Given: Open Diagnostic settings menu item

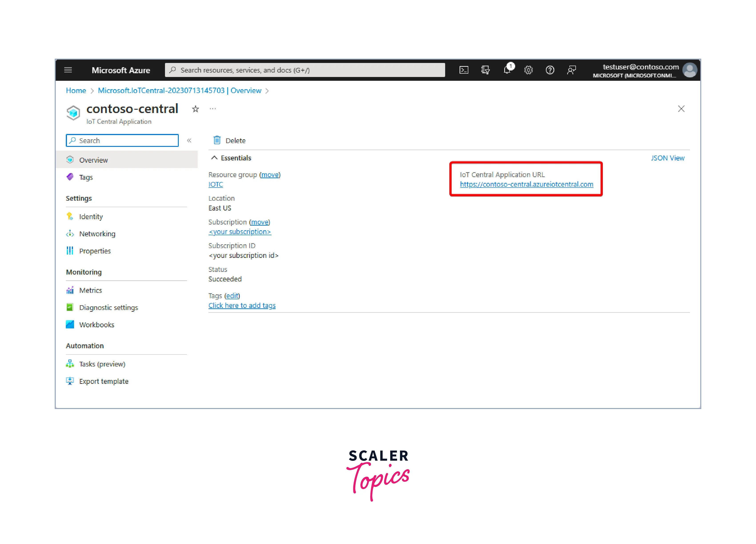Looking at the screenshot, I should (108, 307).
